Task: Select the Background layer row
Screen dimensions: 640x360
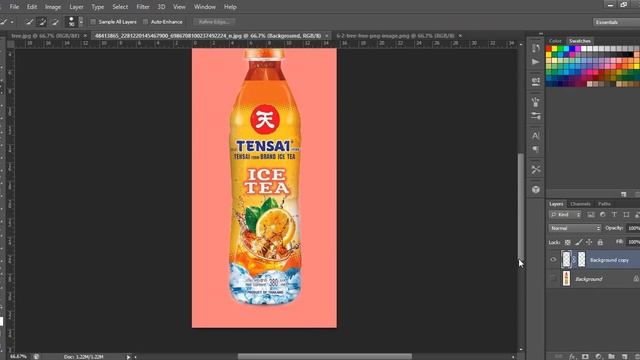Action: [x=593, y=279]
